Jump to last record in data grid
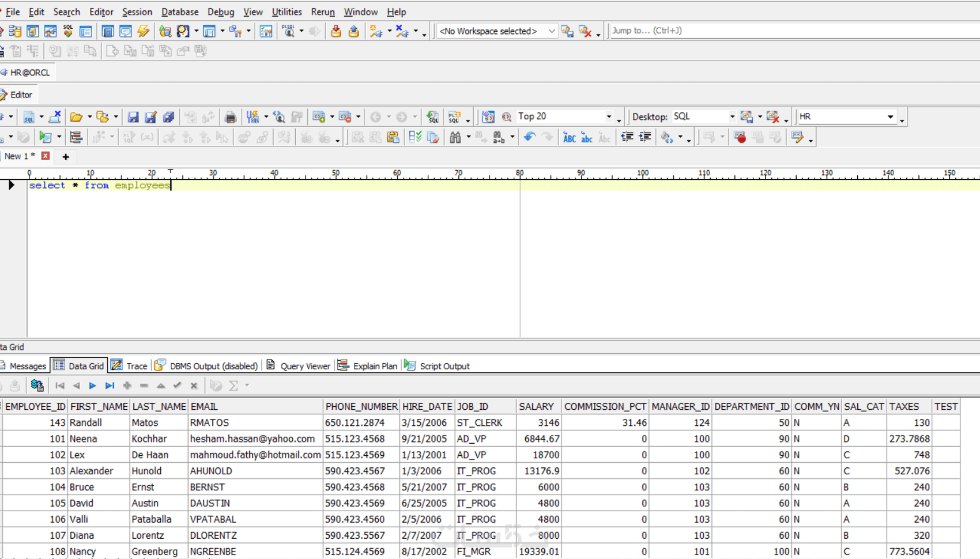This screenshot has height=559, width=980. click(110, 386)
